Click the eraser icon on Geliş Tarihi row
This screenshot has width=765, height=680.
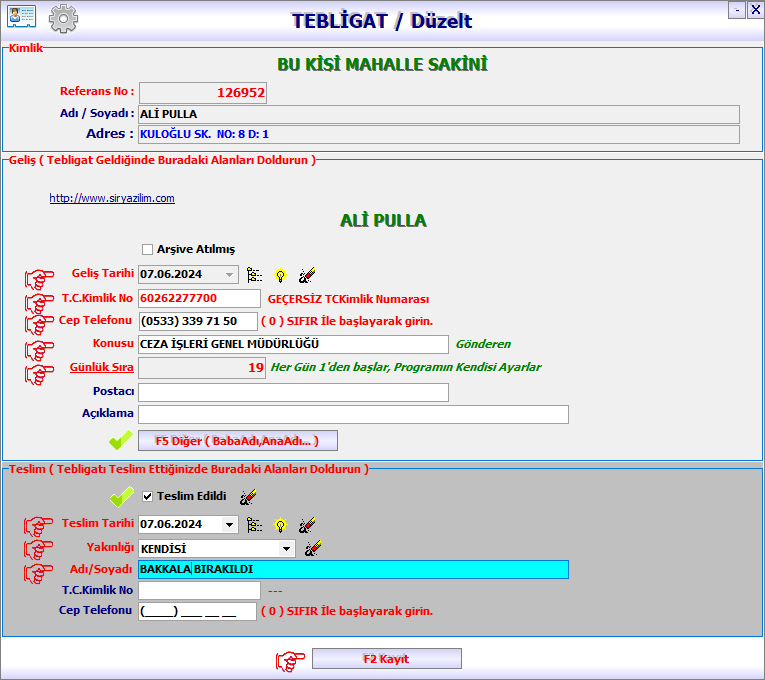click(307, 274)
